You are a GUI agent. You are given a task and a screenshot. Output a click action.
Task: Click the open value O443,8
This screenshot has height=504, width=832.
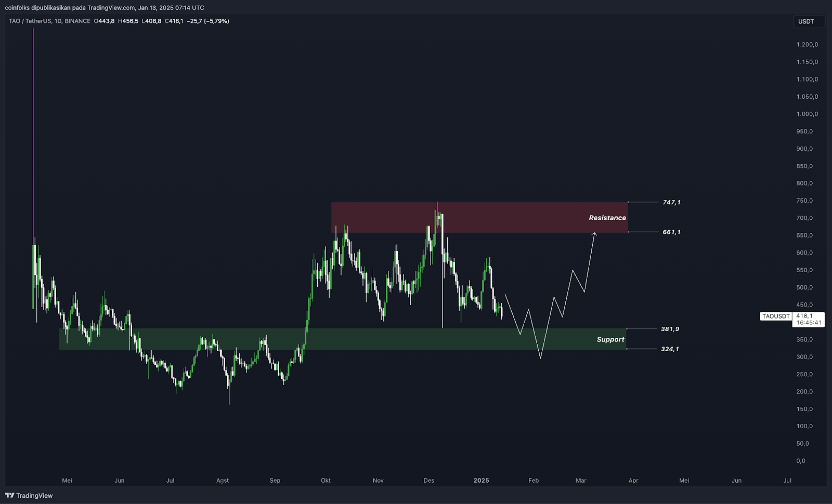104,21
